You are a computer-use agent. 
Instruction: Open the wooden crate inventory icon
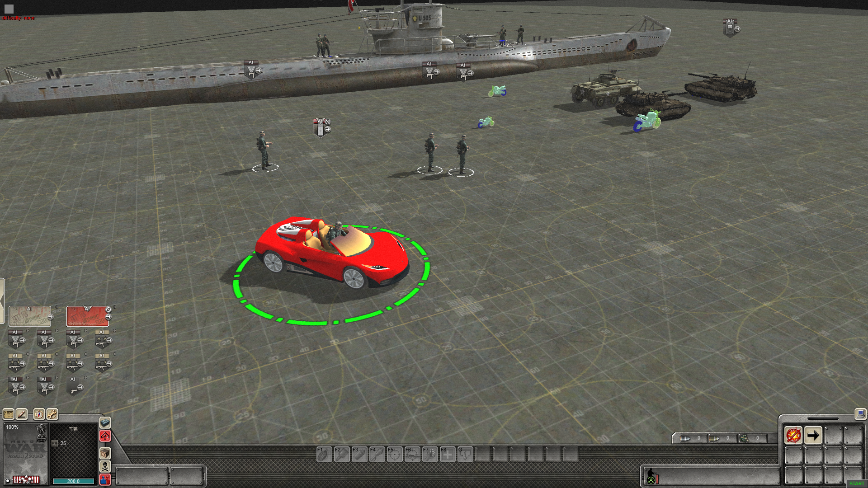coord(105,453)
